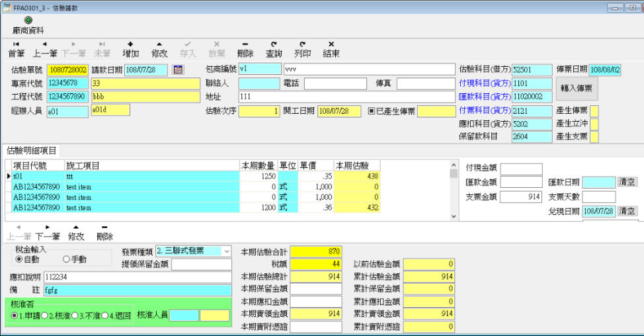Exit with 結束 toolbar icon
The image size is (644, 336).
(331, 50)
